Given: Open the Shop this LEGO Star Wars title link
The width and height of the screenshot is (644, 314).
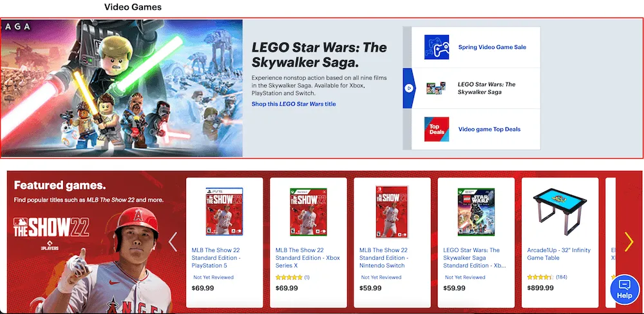Looking at the screenshot, I should point(294,104).
